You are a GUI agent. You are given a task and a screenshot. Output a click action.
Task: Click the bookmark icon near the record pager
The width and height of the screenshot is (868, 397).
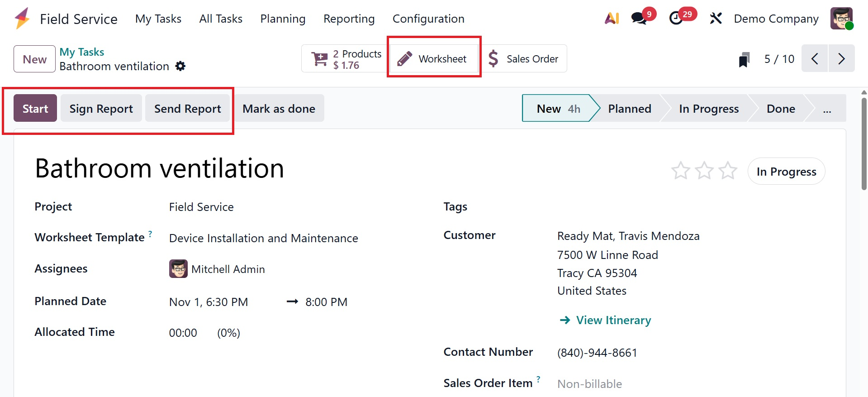click(744, 59)
